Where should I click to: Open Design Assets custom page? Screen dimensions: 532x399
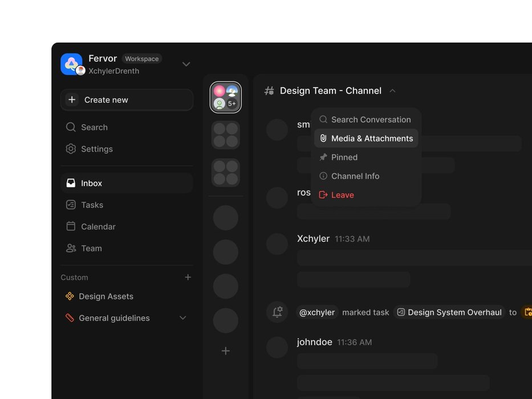pyautogui.click(x=105, y=296)
